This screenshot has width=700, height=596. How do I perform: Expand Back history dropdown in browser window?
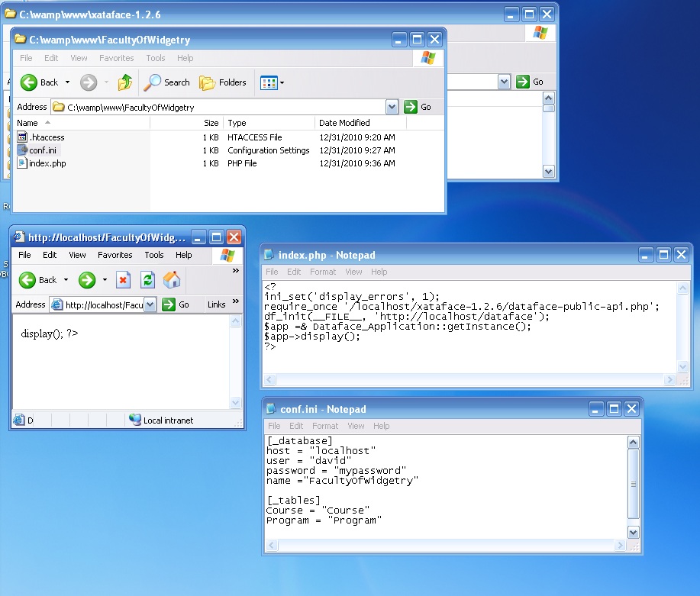pyautogui.click(x=66, y=280)
